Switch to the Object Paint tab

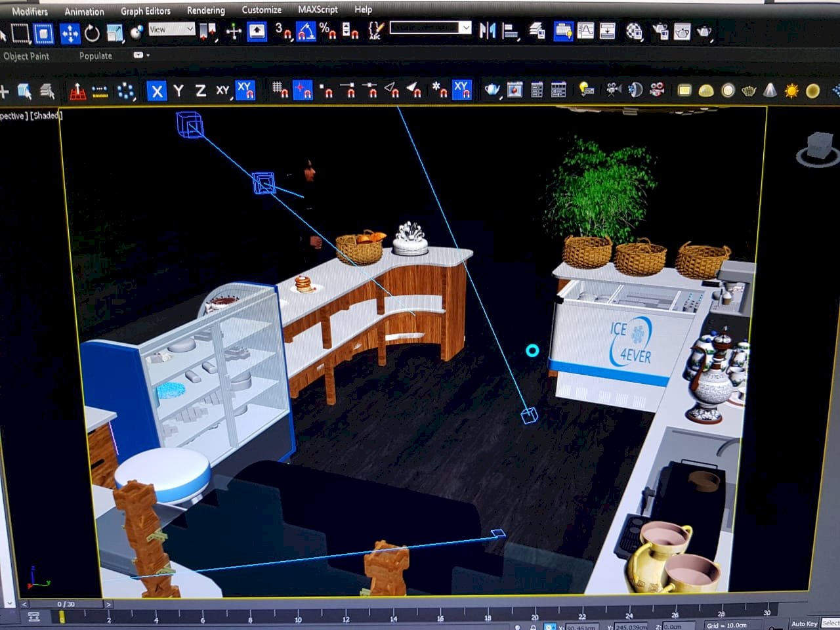[x=26, y=56]
